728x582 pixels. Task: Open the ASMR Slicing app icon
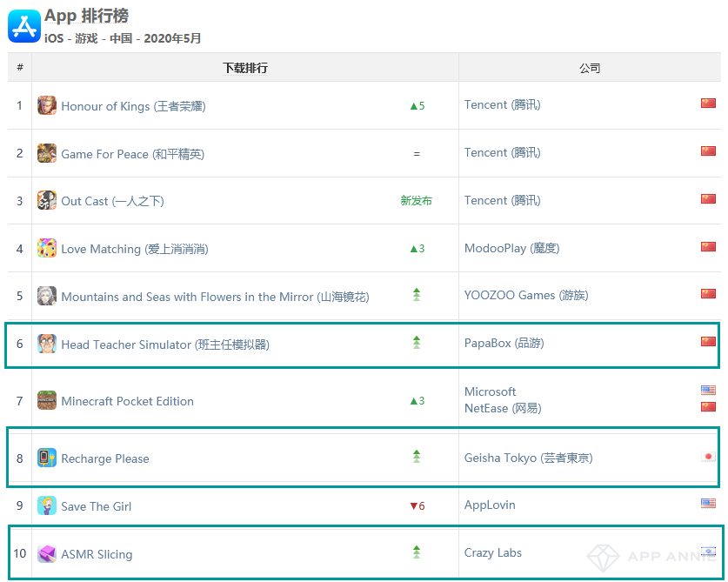[x=47, y=553]
